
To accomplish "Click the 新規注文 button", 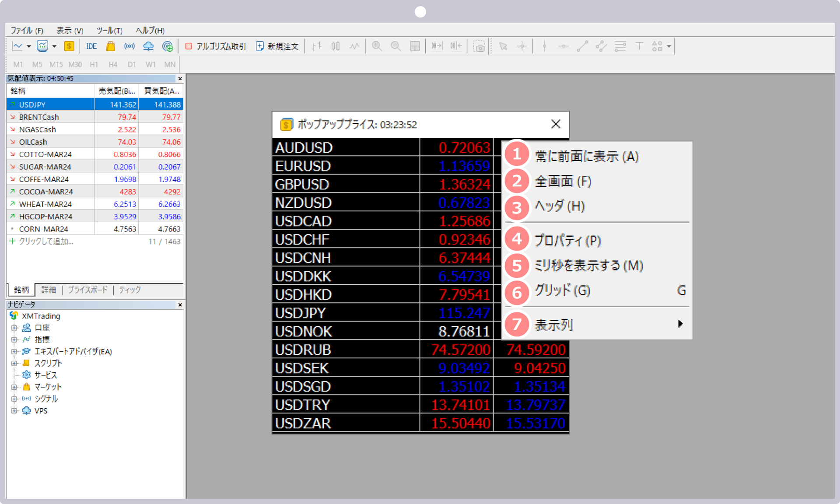I will (277, 46).
